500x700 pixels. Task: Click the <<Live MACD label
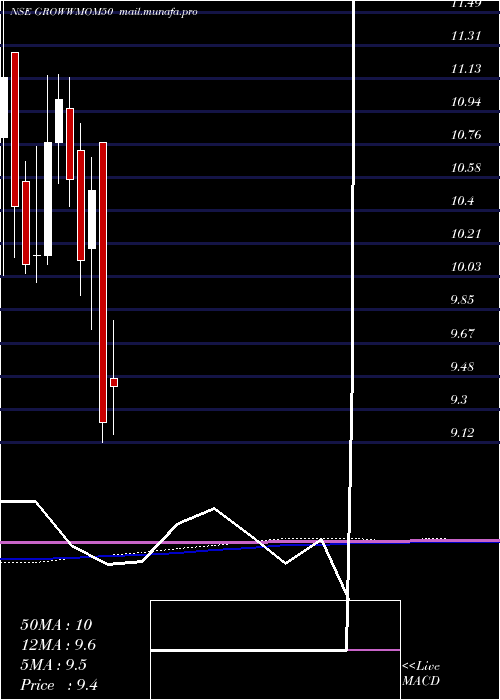coord(421,674)
